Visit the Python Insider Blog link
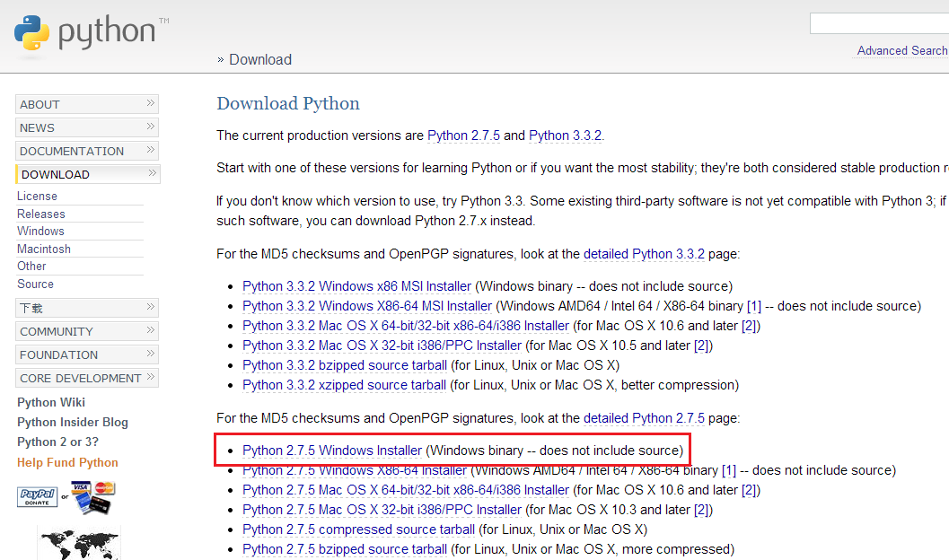This screenshot has height=560, width=949. click(73, 422)
